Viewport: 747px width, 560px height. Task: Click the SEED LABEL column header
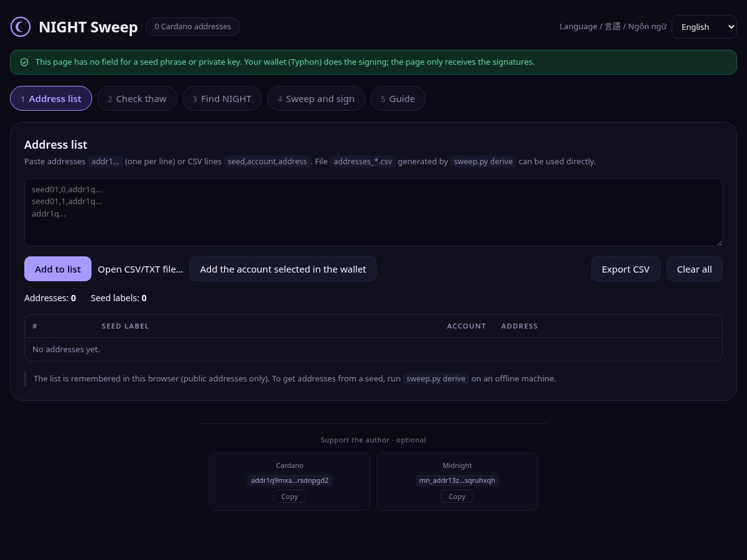click(x=125, y=326)
